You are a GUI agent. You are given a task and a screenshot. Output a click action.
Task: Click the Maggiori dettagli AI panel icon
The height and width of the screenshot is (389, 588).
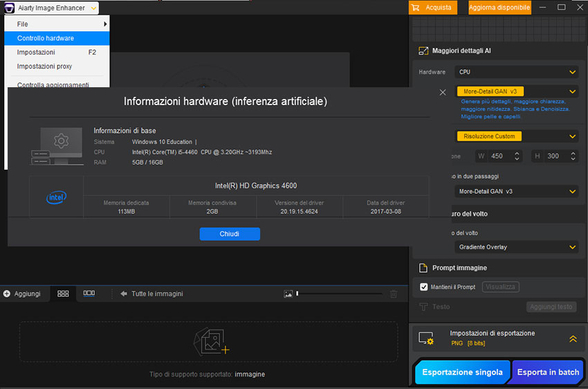click(423, 51)
